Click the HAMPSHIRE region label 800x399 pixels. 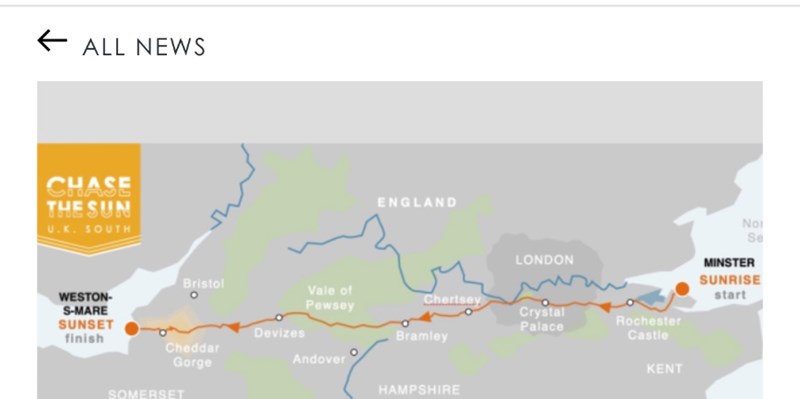[419, 390]
